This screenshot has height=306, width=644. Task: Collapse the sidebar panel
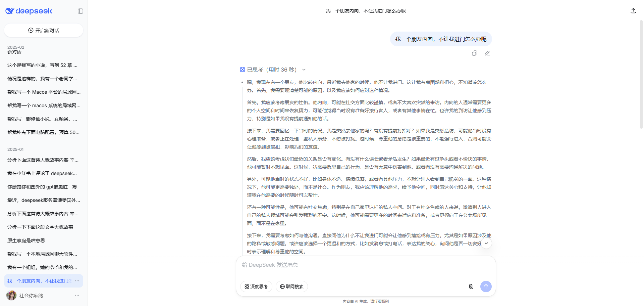click(80, 11)
